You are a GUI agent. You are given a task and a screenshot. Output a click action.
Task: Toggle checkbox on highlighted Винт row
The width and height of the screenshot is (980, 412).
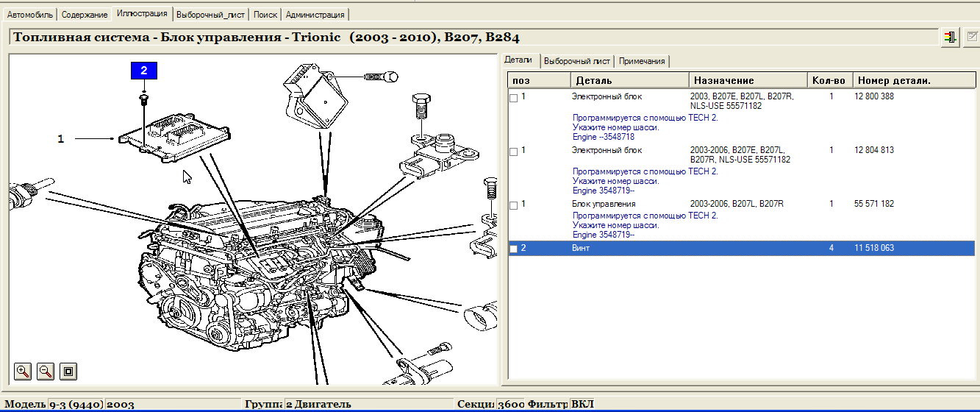[513, 249]
